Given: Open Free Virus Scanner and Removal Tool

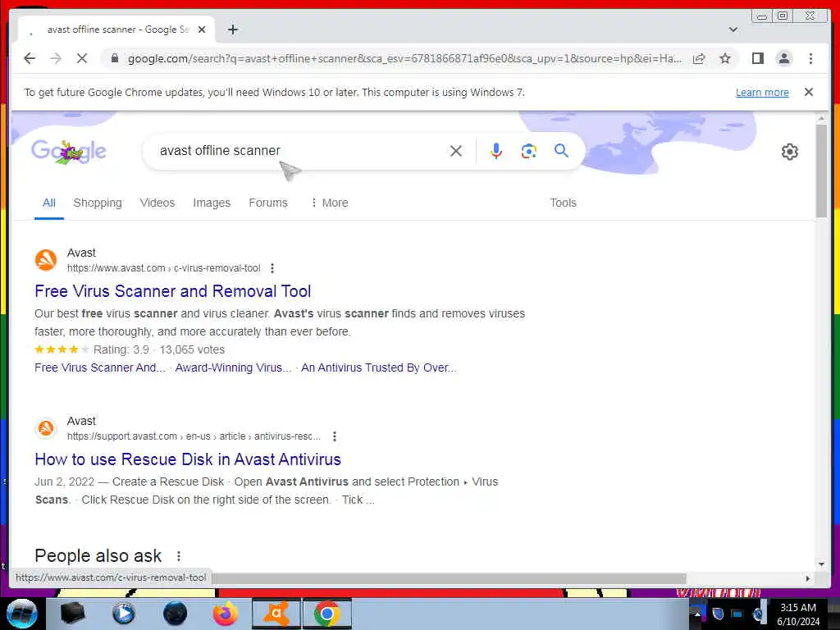Looking at the screenshot, I should pyautogui.click(x=172, y=291).
